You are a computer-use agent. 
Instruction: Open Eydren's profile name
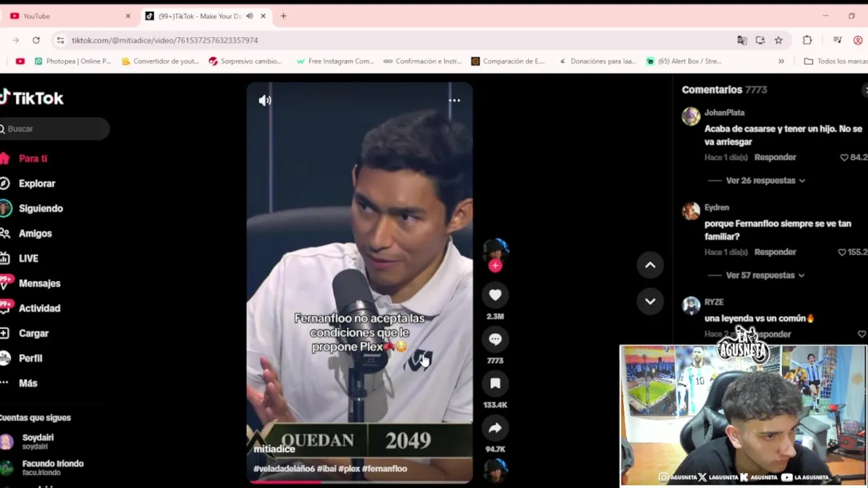(x=717, y=208)
